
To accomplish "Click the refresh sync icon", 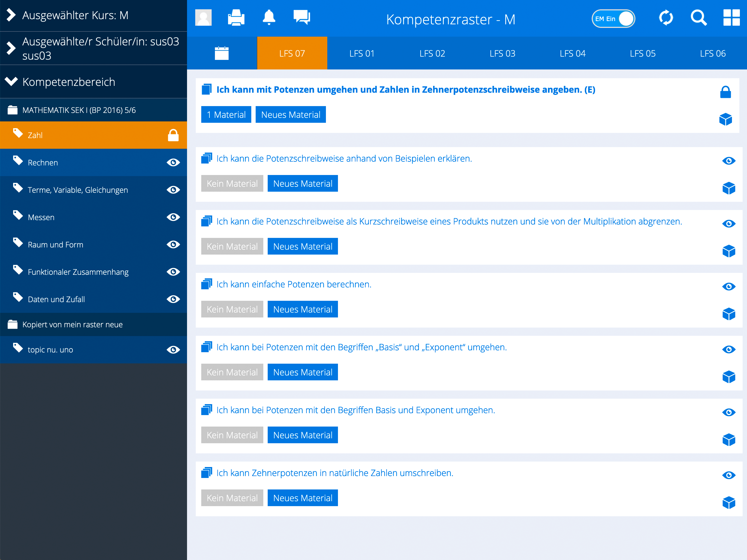I will click(x=666, y=17).
